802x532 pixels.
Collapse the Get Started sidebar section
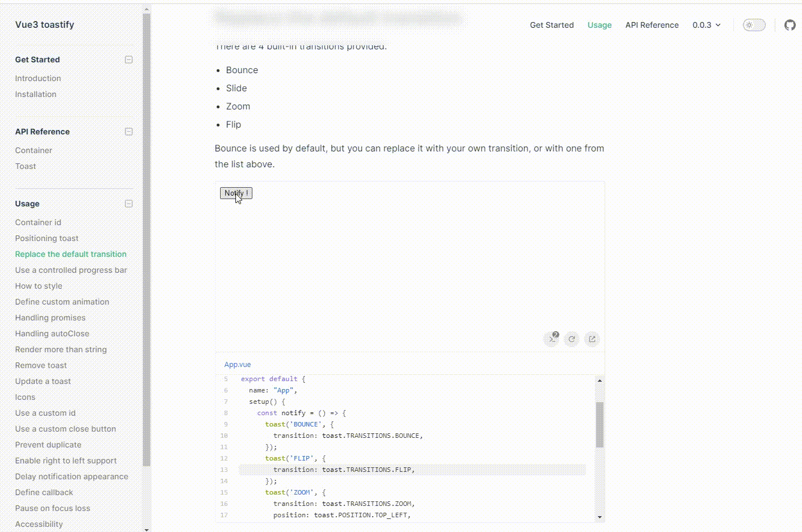(x=129, y=59)
